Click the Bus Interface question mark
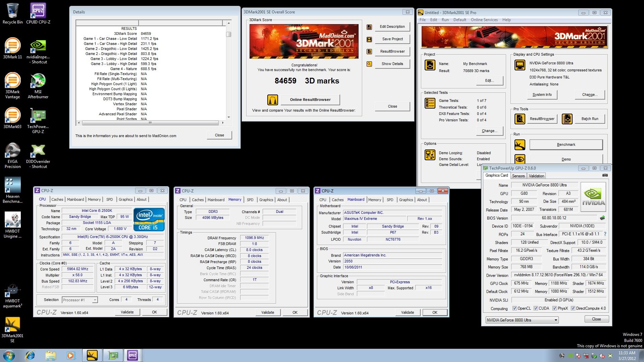This screenshot has height=362, width=644. (x=605, y=234)
